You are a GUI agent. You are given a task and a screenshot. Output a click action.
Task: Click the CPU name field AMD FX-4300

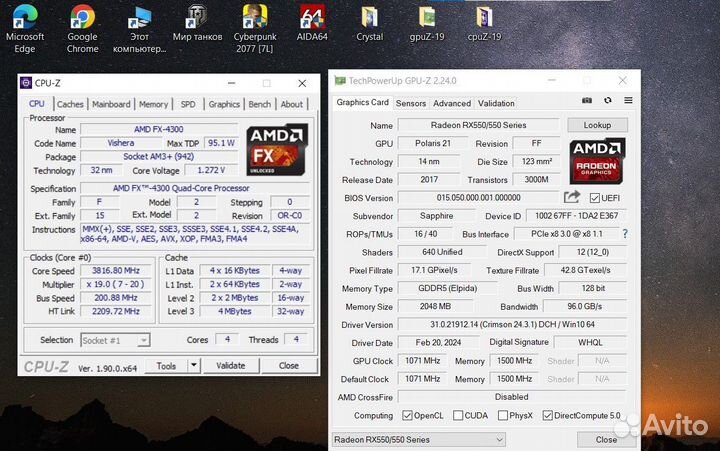159,130
